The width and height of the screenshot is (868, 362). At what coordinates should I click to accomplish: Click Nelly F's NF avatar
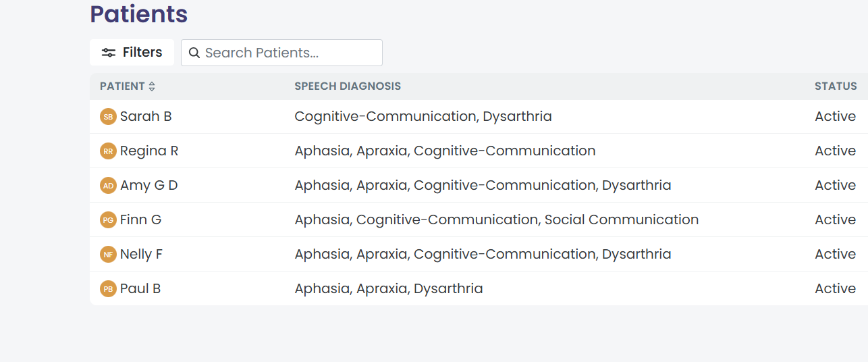[108, 255]
